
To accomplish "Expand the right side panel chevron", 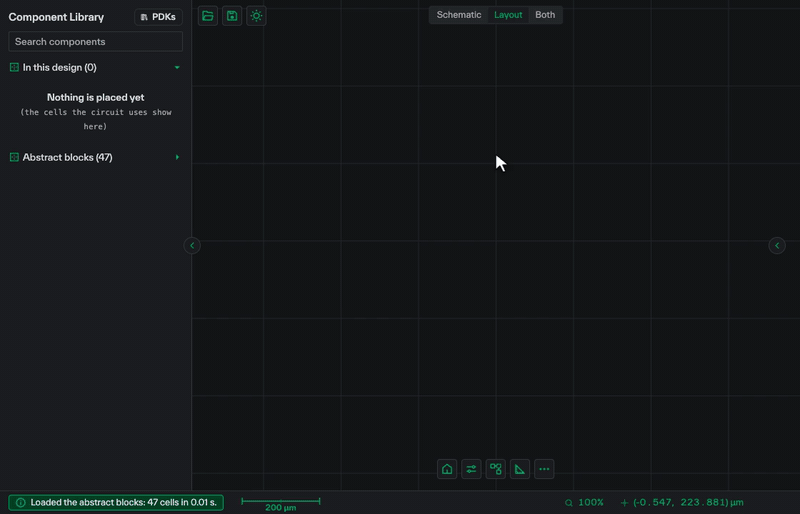I will pyautogui.click(x=777, y=246).
